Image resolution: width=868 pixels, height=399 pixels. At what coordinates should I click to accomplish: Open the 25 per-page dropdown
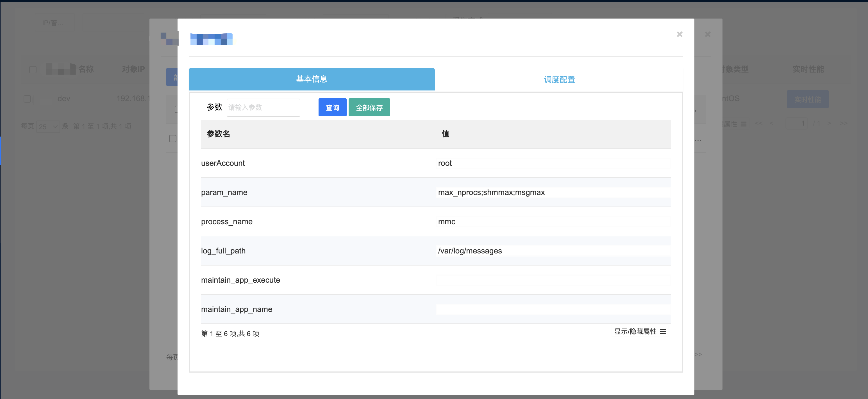click(x=48, y=127)
